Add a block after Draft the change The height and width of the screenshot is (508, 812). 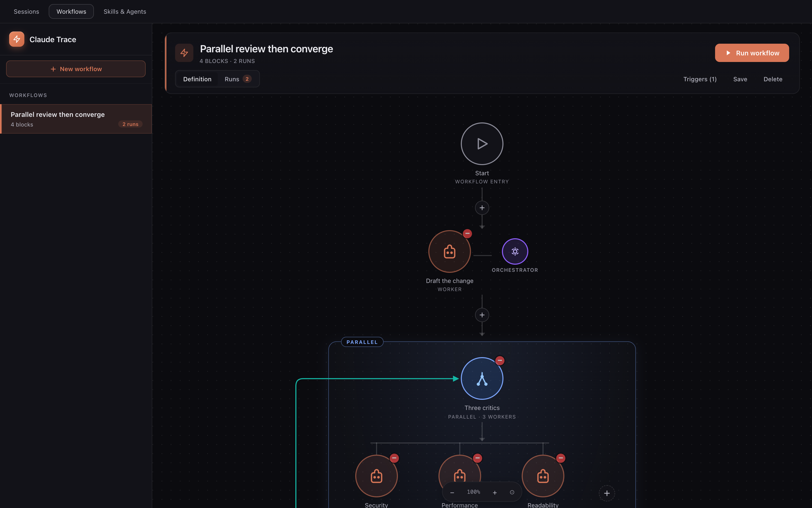pyautogui.click(x=482, y=315)
